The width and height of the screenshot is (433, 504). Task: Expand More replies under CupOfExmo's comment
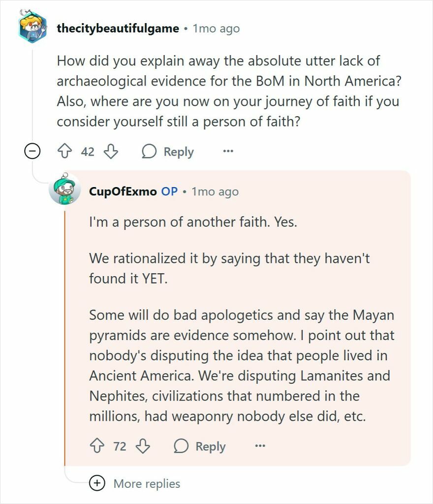(146, 484)
